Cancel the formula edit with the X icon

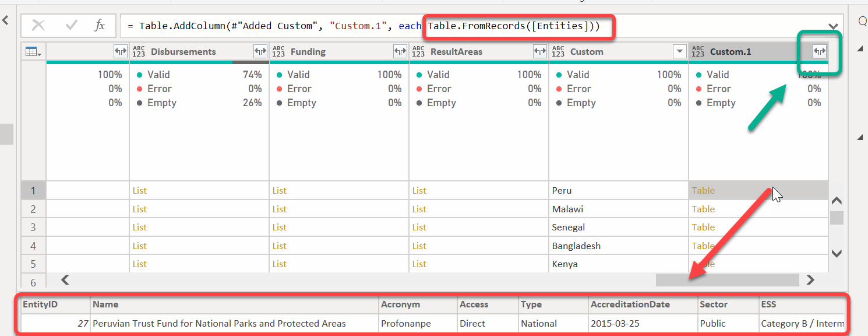point(38,26)
